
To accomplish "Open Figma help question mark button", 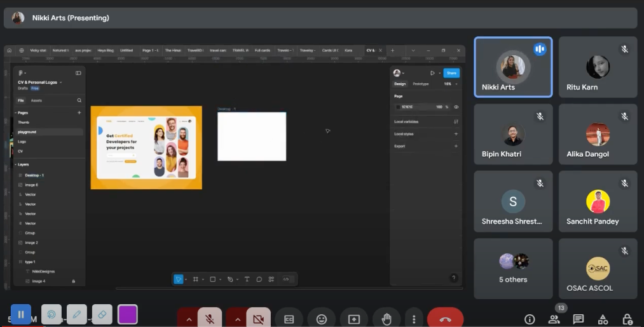I will (453, 277).
